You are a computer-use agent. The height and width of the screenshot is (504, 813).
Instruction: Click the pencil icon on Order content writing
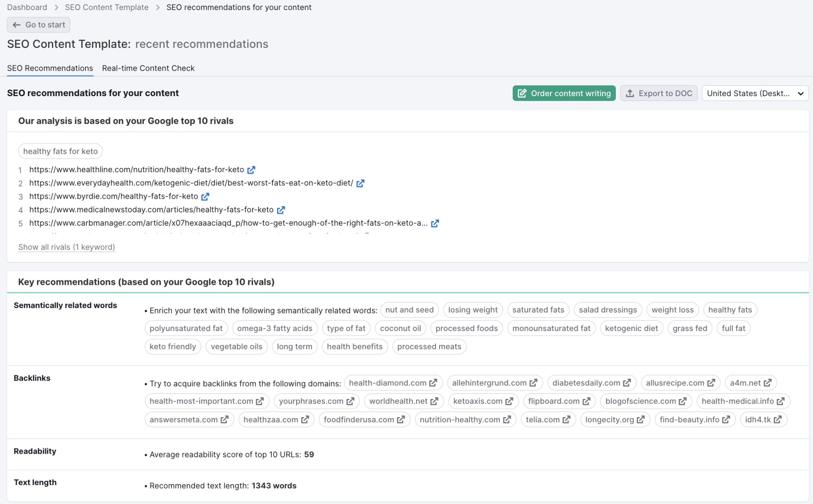click(x=522, y=93)
